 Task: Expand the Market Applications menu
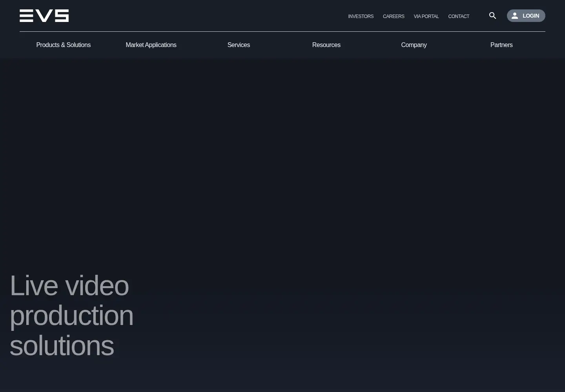click(x=151, y=45)
